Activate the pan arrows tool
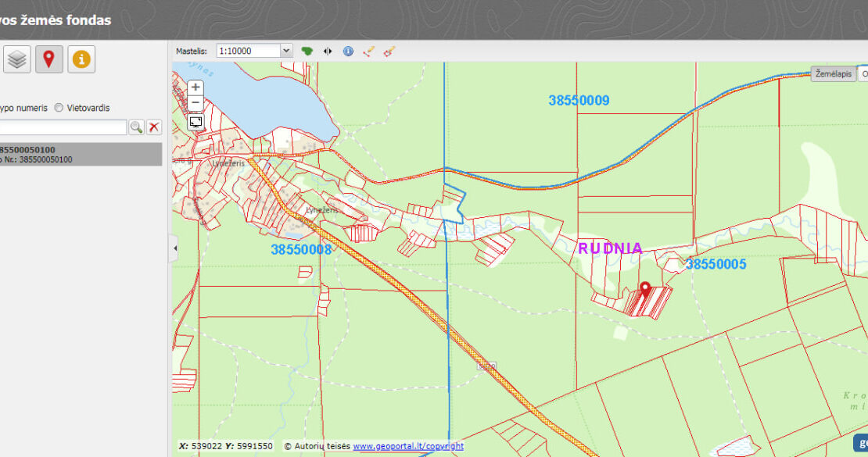 point(328,51)
